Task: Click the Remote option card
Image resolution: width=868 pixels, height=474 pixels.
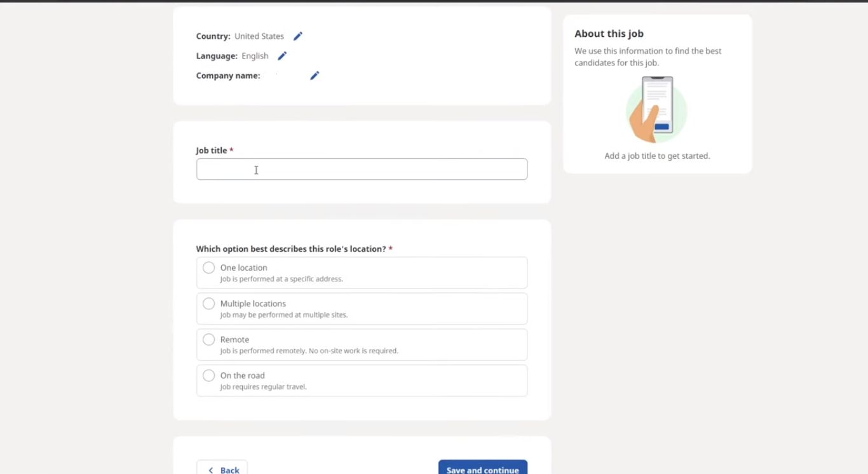Action: [x=361, y=344]
